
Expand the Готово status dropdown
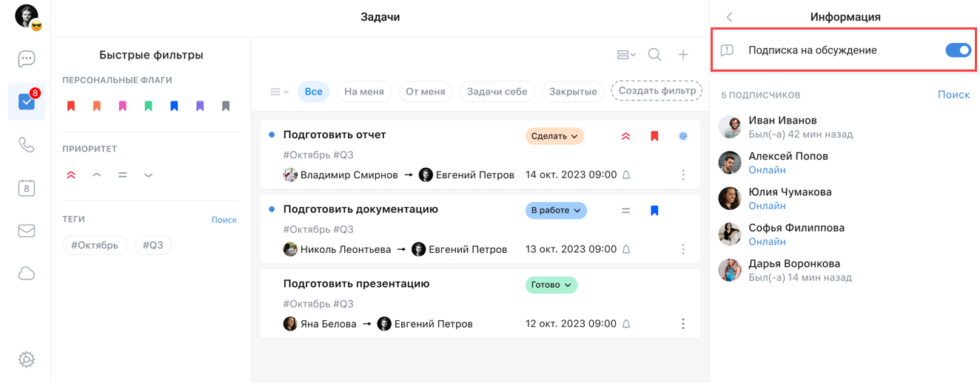[x=551, y=285]
